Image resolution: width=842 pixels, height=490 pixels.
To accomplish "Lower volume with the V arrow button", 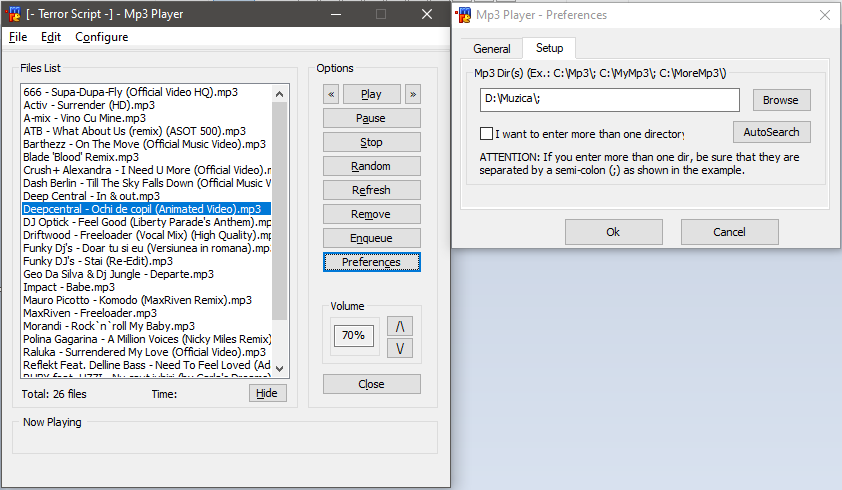I will pos(400,348).
